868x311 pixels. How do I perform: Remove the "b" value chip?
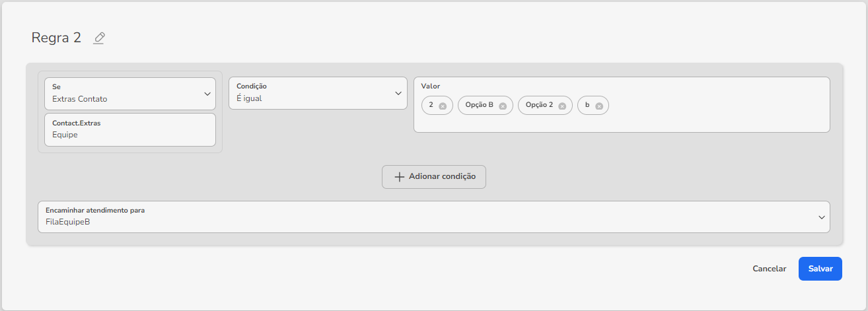(599, 106)
